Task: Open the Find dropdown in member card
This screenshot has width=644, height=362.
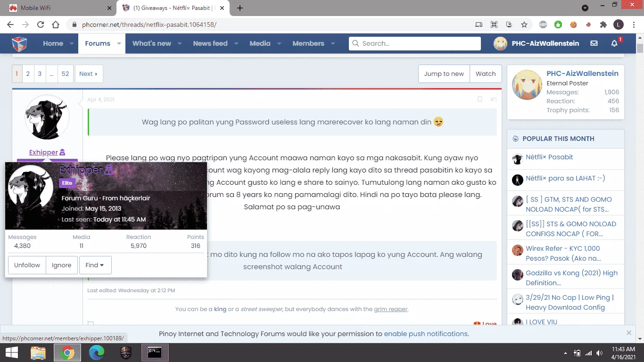Action: pyautogui.click(x=95, y=265)
